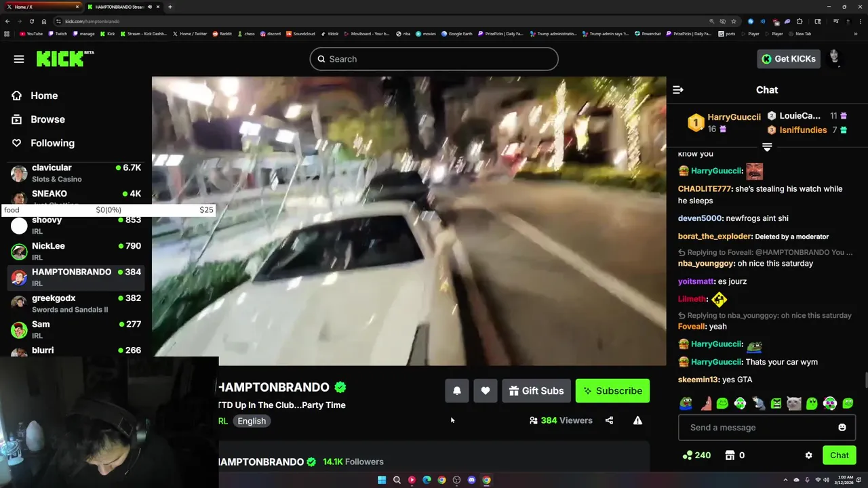The height and width of the screenshot is (488, 868).
Task: Open clavicular's channel in sidebar
Action: (x=76, y=173)
